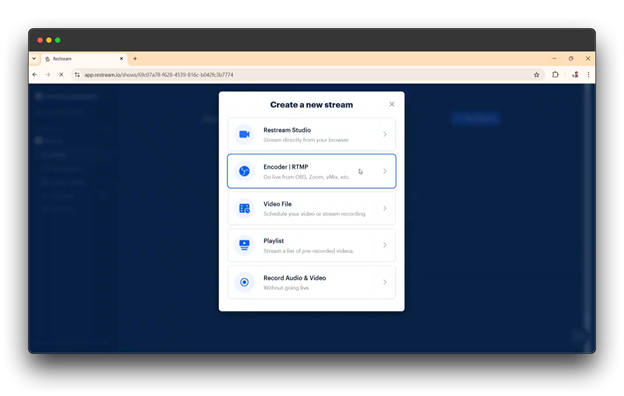The image size is (624, 396).
Task: Open Restream Studio row chevron
Action: [385, 134]
